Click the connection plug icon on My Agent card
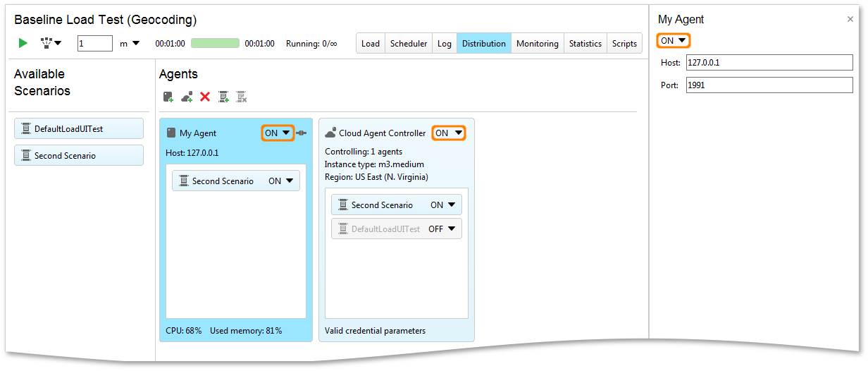Image resolution: width=868 pixels, height=371 pixels. (x=302, y=133)
